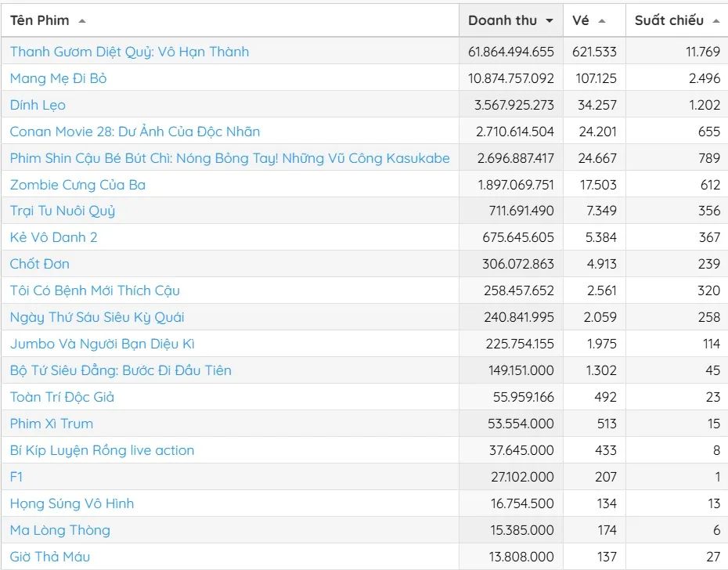Open the Mang Mẹ Đi Bỏ movie link
The height and width of the screenshot is (570, 728).
pyautogui.click(x=58, y=78)
